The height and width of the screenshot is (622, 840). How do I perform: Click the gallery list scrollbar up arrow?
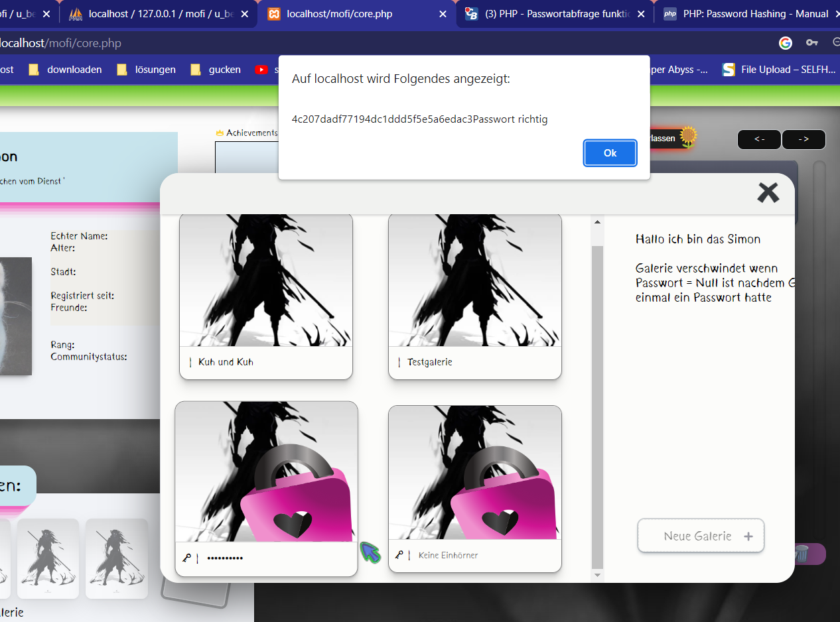(597, 222)
